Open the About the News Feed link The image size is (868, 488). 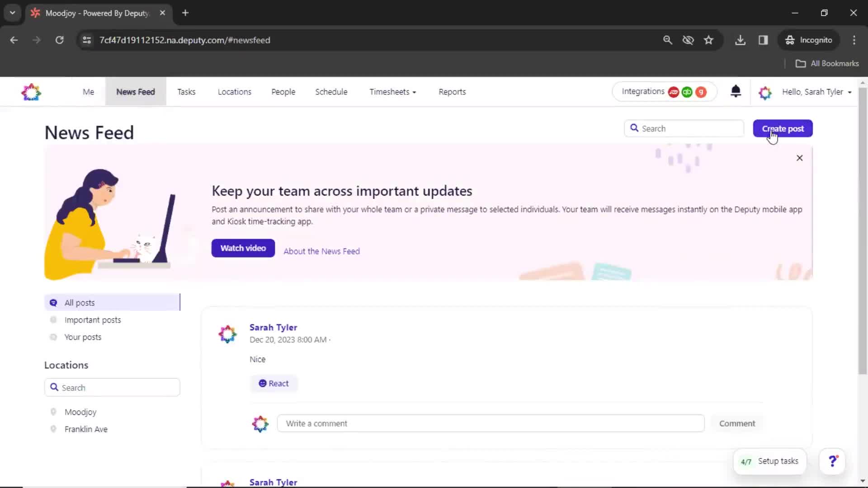tap(321, 251)
